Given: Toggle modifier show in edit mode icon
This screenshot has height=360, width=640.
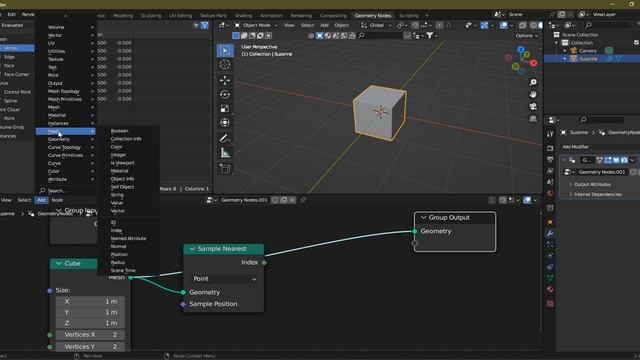Looking at the screenshot, I should [608, 160].
